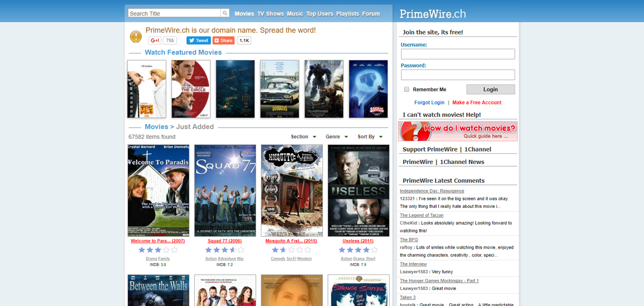This screenshot has width=644, height=306.
Task: Click Short genre under Useless
Action: [x=371, y=259]
